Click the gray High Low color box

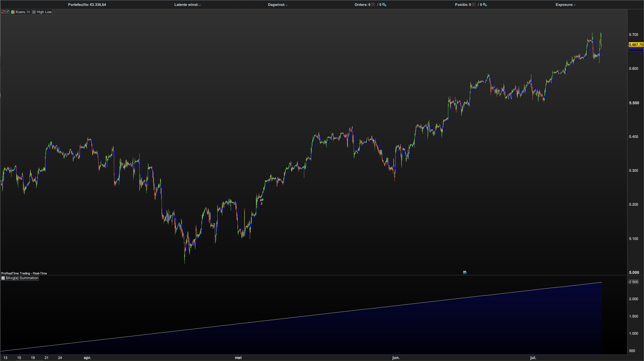[x=34, y=12]
